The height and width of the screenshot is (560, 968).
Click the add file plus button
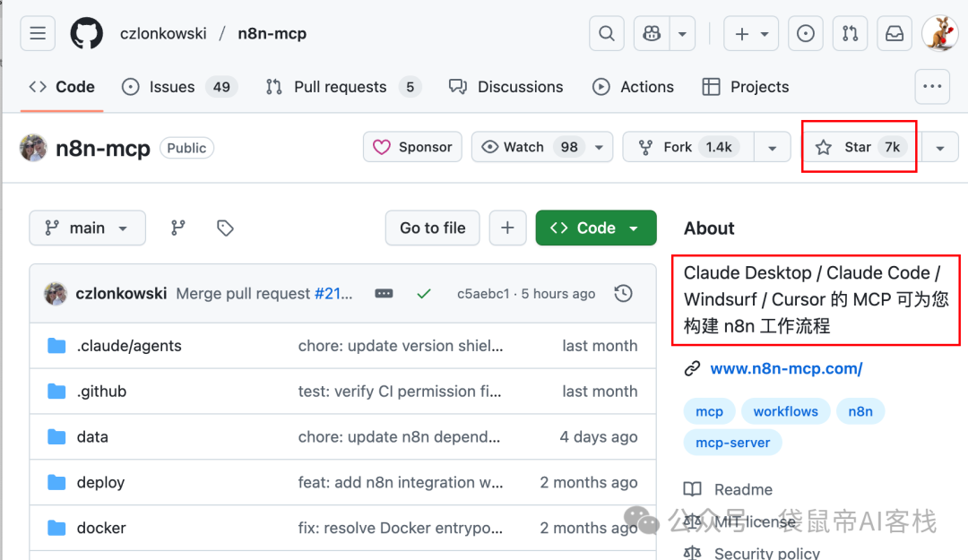(507, 228)
